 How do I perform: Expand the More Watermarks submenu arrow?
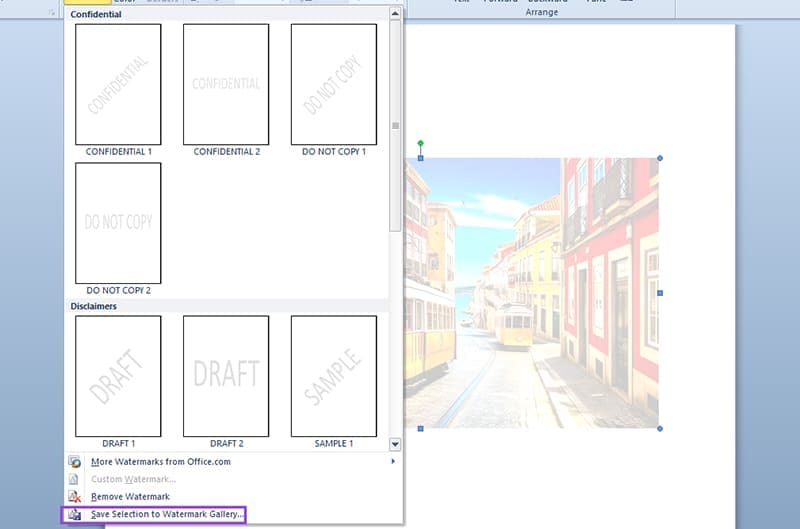click(x=393, y=462)
